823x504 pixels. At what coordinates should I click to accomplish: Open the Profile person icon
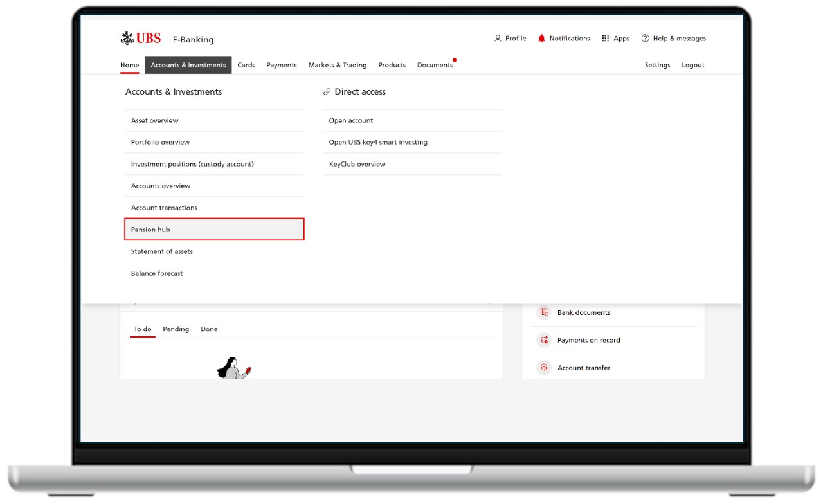(x=498, y=39)
